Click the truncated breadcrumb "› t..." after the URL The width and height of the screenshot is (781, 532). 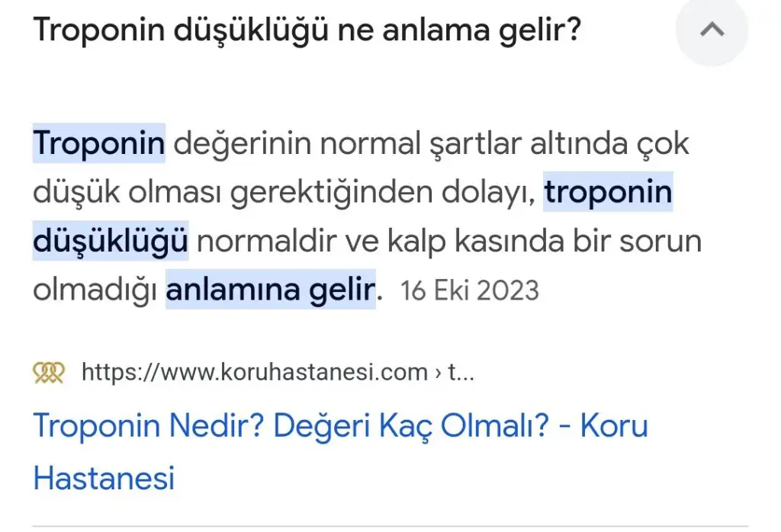[x=454, y=372]
